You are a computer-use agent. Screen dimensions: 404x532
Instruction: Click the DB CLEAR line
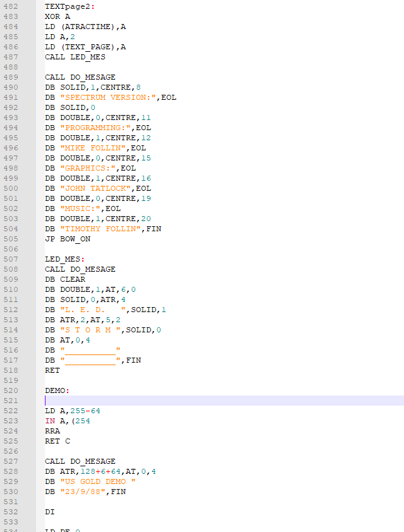[x=65, y=279]
